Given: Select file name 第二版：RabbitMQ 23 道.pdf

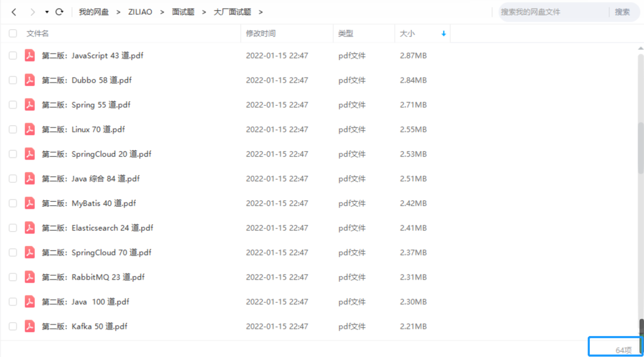Looking at the screenshot, I should tap(93, 277).
